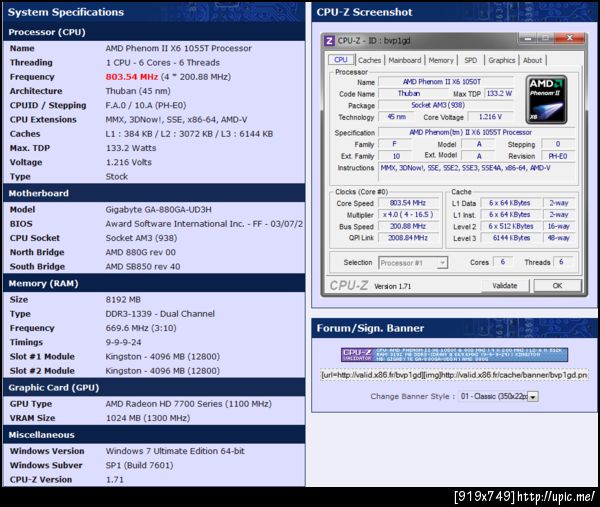Click the red 803.54 MHz frequency value
This screenshot has width=600, height=507.
click(132, 77)
